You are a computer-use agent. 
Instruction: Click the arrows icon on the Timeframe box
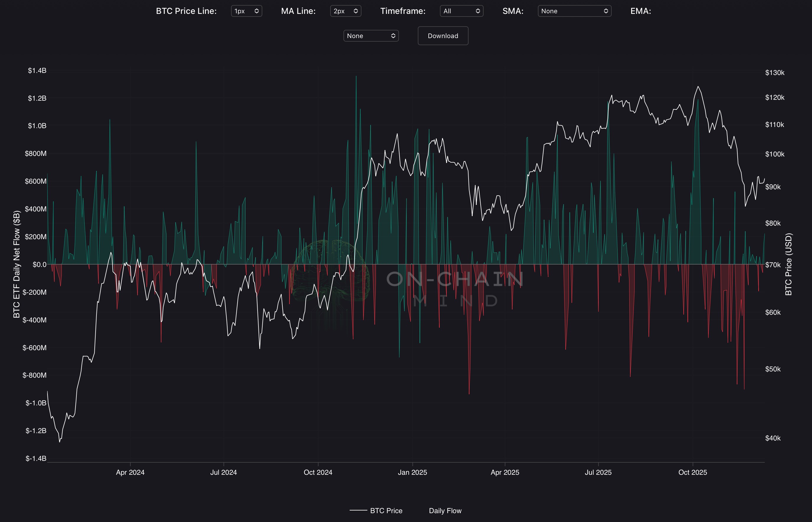coord(478,11)
